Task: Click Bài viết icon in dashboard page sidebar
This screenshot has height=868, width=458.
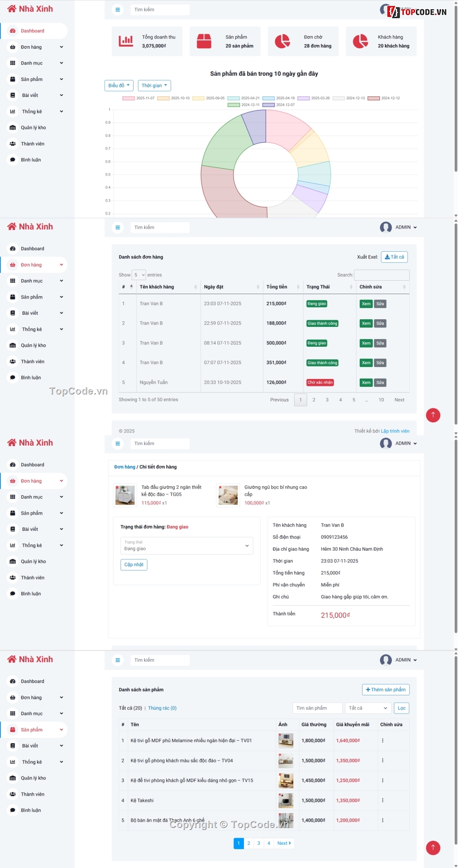Action: click(13, 95)
